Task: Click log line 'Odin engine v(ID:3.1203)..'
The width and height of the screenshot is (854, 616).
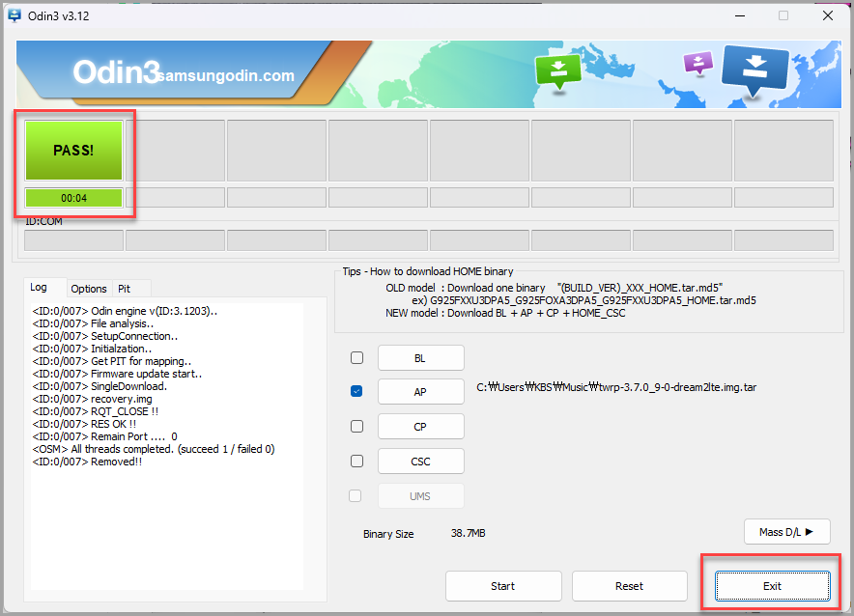Action: [125, 311]
